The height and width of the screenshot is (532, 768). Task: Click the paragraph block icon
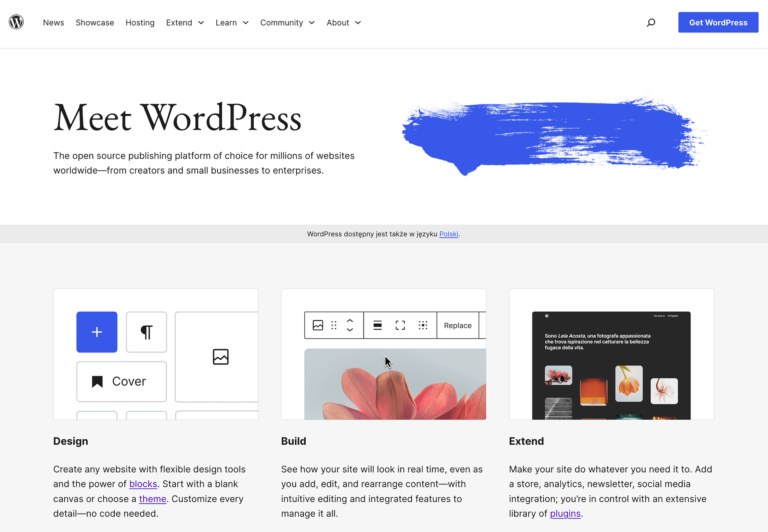146,331
